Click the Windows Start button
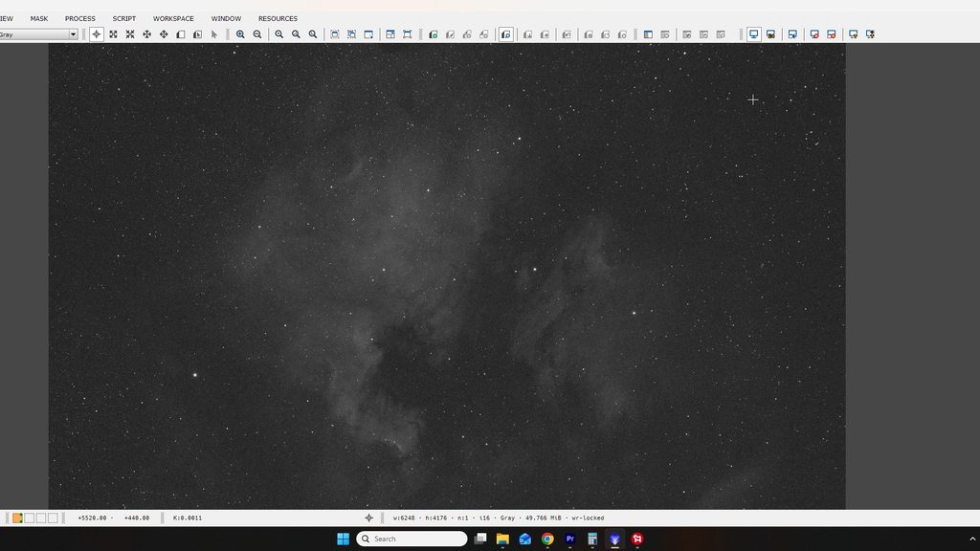This screenshot has height=551, width=980. pos(344,539)
